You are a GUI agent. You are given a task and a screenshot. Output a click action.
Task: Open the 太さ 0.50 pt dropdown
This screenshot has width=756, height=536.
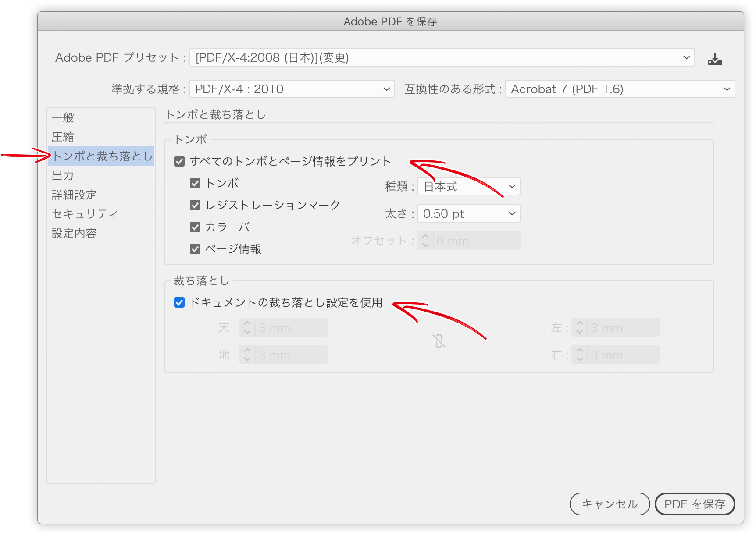(468, 213)
